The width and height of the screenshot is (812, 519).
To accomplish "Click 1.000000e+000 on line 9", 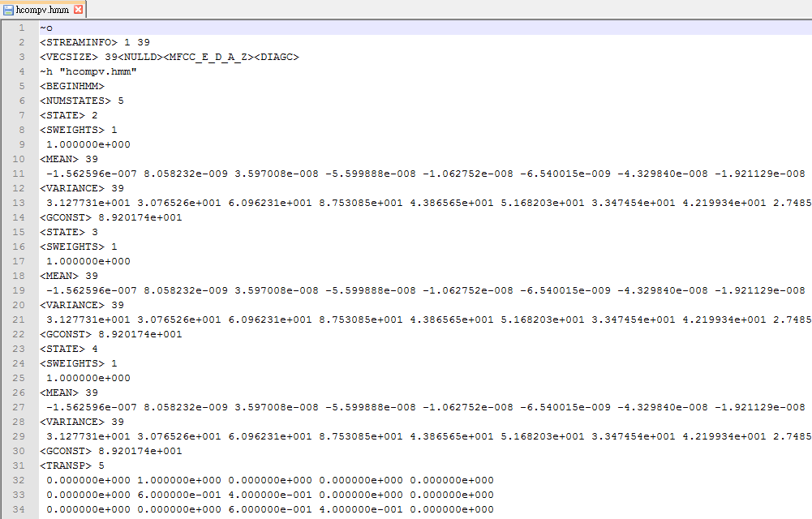I will 88,144.
